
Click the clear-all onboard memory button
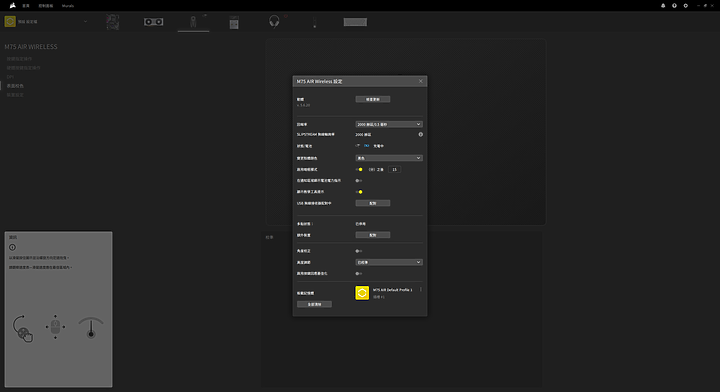click(x=315, y=304)
